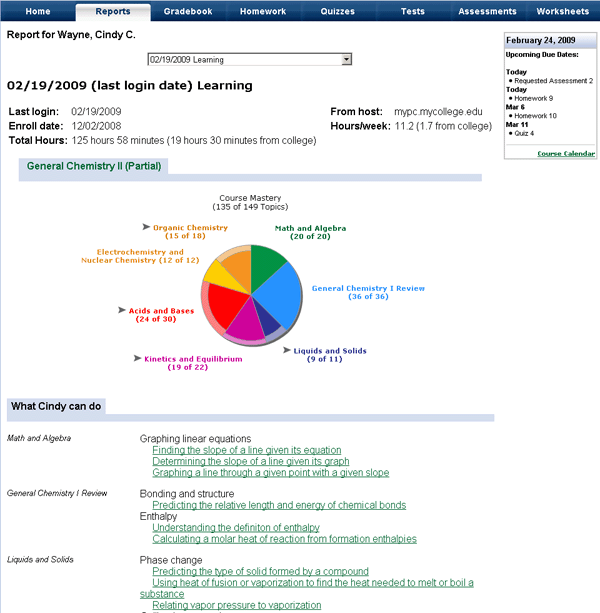The width and height of the screenshot is (600, 613).
Task: Switch to the Homework tab
Action: 264,11
